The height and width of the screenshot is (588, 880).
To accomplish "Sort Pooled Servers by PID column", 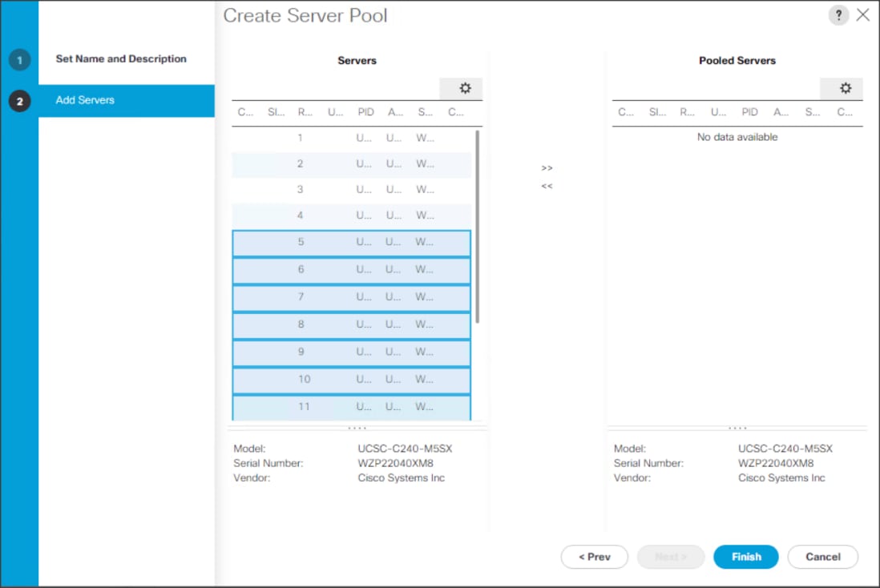I will coord(749,111).
